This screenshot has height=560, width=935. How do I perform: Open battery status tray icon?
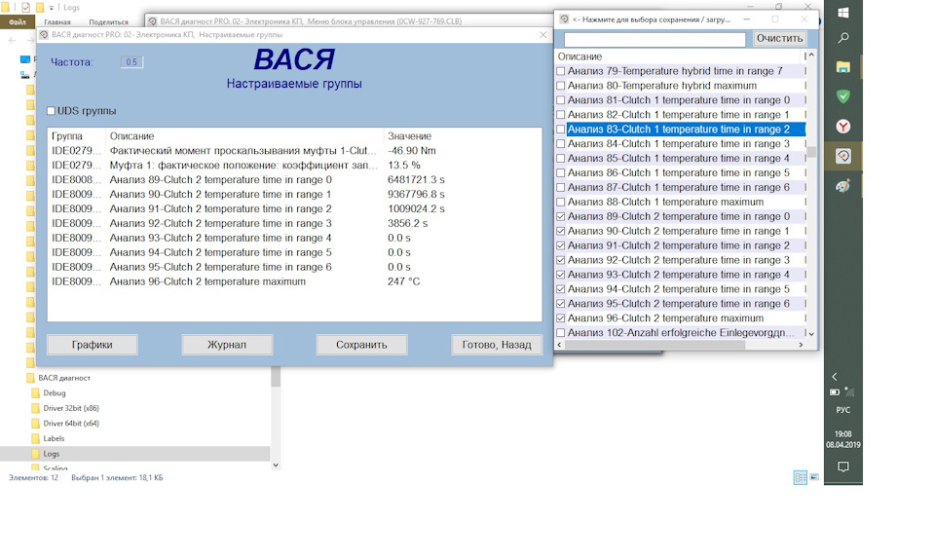835,392
